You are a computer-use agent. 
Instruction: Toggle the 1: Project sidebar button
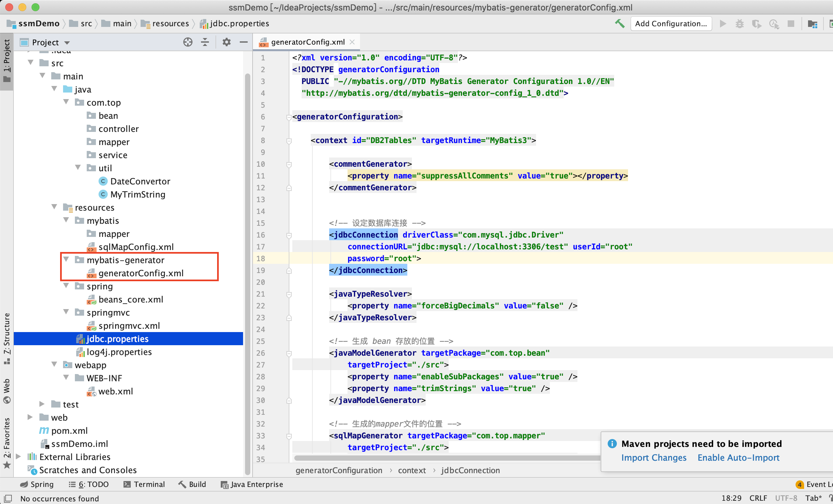point(7,61)
